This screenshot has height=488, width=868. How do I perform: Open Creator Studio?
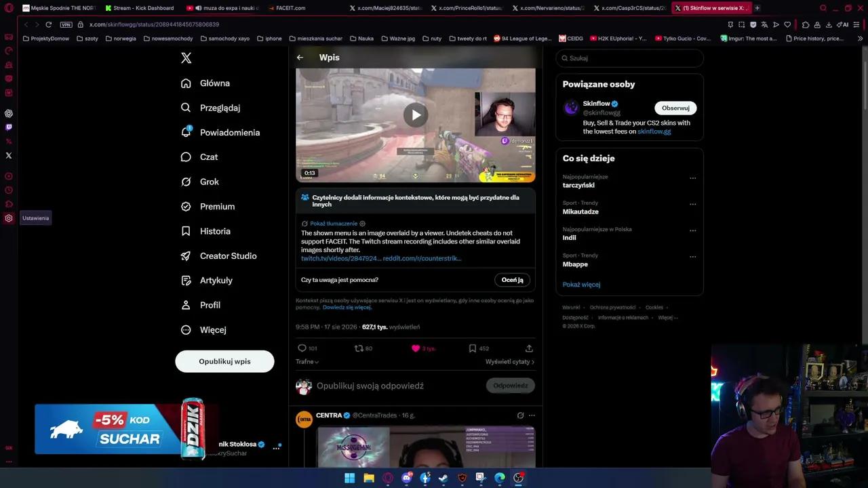(218, 256)
